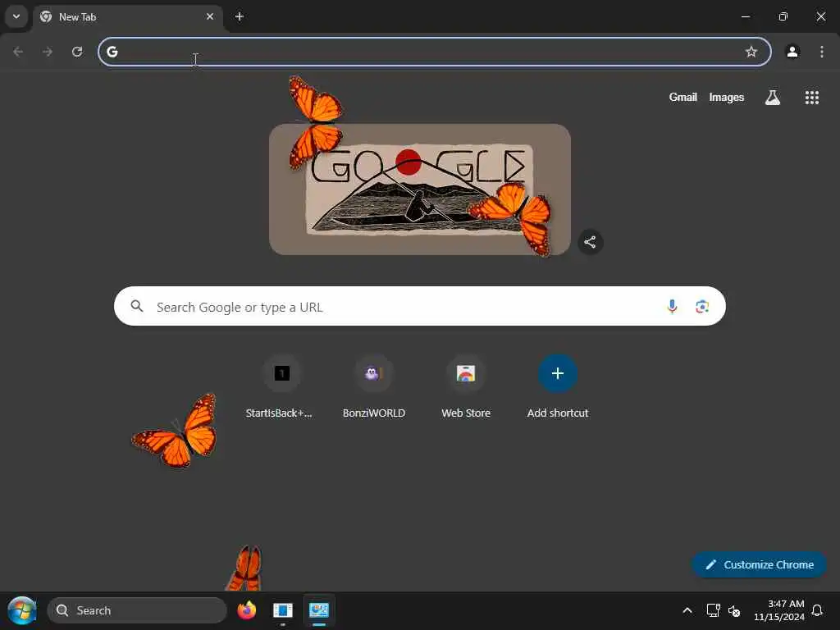840x630 pixels.
Task: Open the Gmail link
Action: [682, 97]
